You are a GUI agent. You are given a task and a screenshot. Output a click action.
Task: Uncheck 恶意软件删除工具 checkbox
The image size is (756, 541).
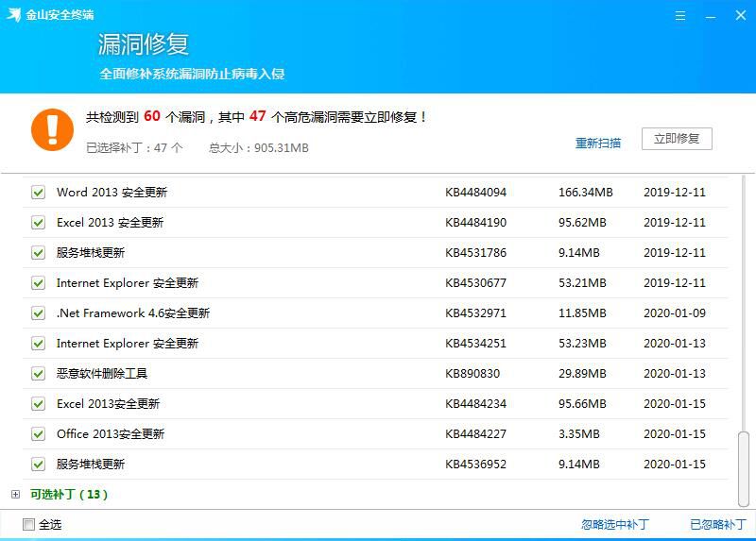click(x=38, y=373)
